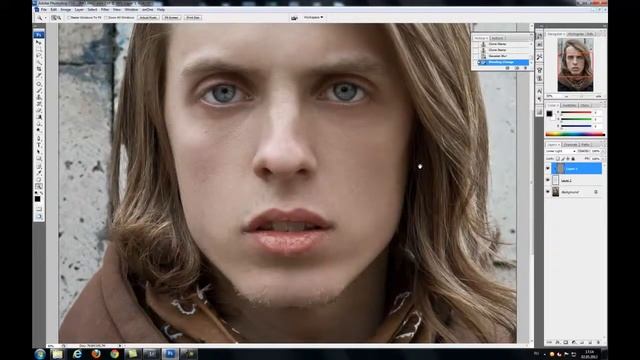Click the red R slider in Color panel
Screen dimensions: 640x360
[576, 112]
